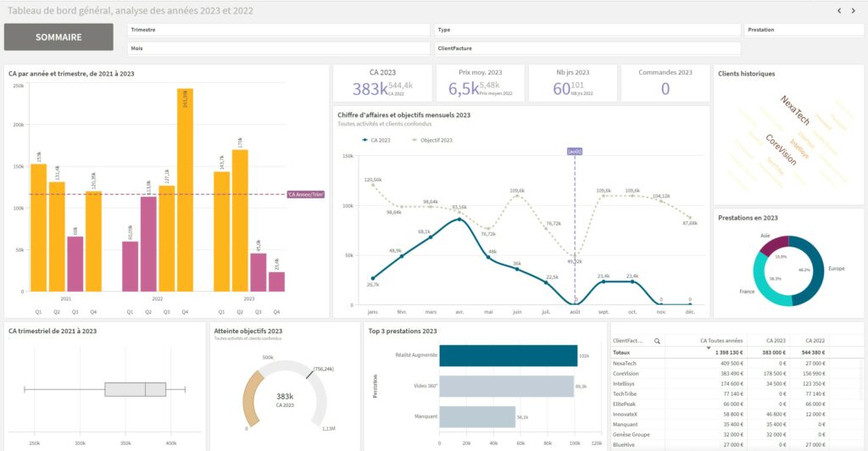Select Genèse Groupe row in the table
The width and height of the screenshot is (868, 451).
737,435
